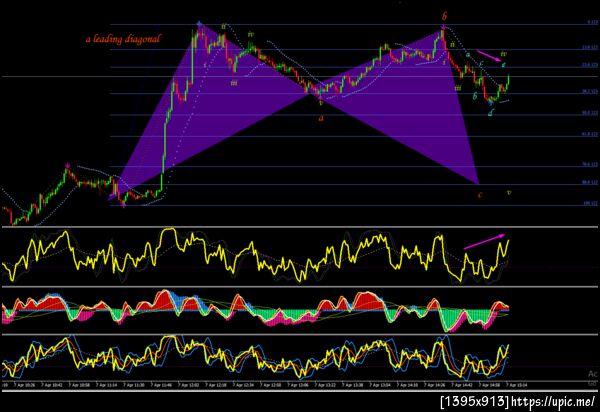Click the "7 Apr 13:22" time axis label

click(326, 385)
